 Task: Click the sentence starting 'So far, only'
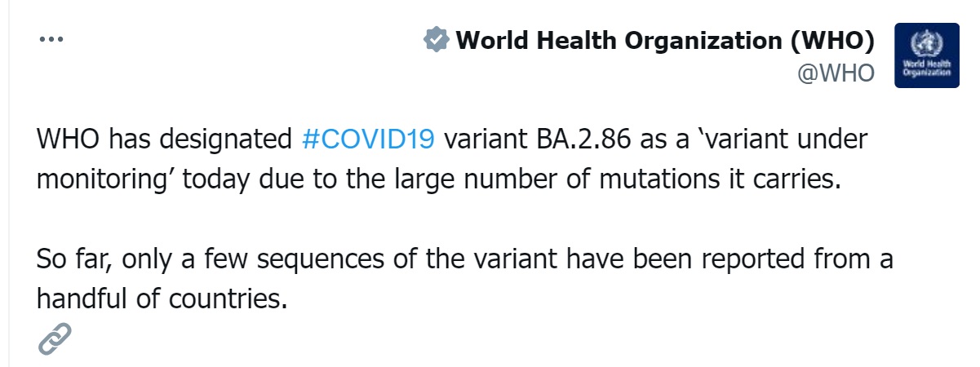(x=465, y=279)
